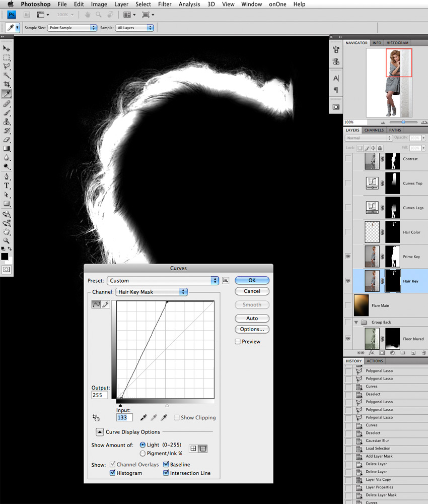Choose the Eraser tool
Viewport: 428px width, 504px height.
pyautogui.click(x=7, y=140)
